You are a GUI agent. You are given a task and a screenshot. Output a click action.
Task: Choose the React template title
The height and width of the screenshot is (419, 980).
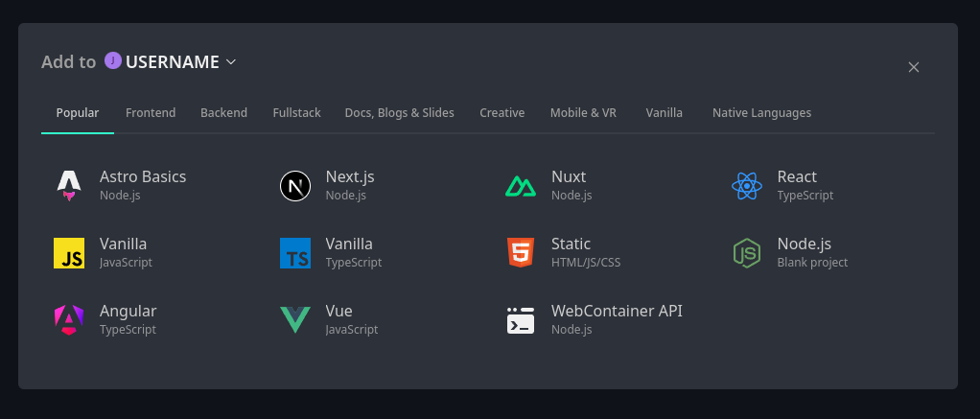pos(797,176)
